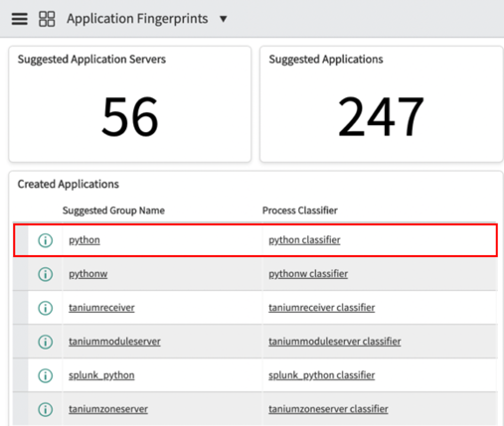Open the python group link
The height and width of the screenshot is (426, 504).
pyautogui.click(x=84, y=240)
